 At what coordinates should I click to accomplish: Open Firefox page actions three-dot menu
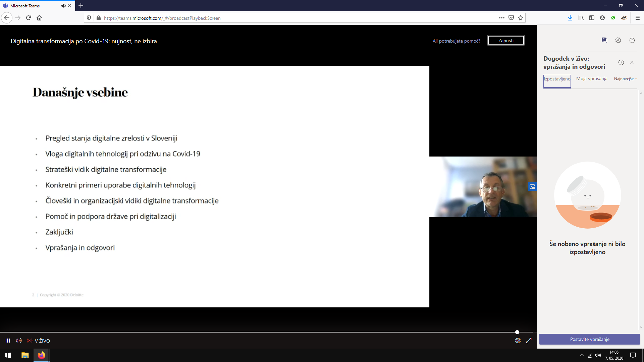point(501,18)
